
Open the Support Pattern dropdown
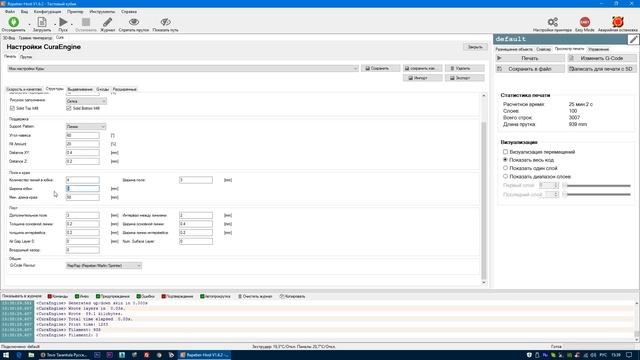pyautogui.click(x=86, y=127)
